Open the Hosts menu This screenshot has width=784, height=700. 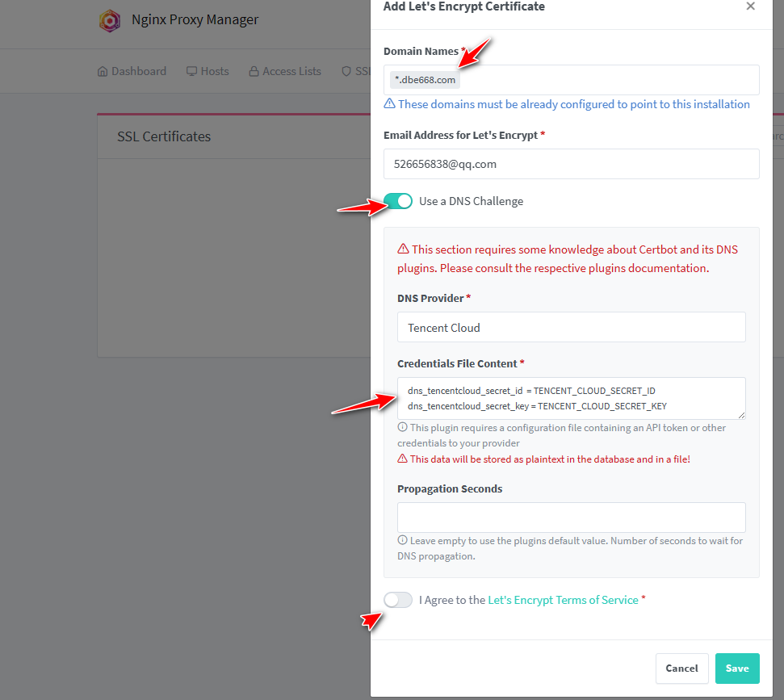(208, 72)
